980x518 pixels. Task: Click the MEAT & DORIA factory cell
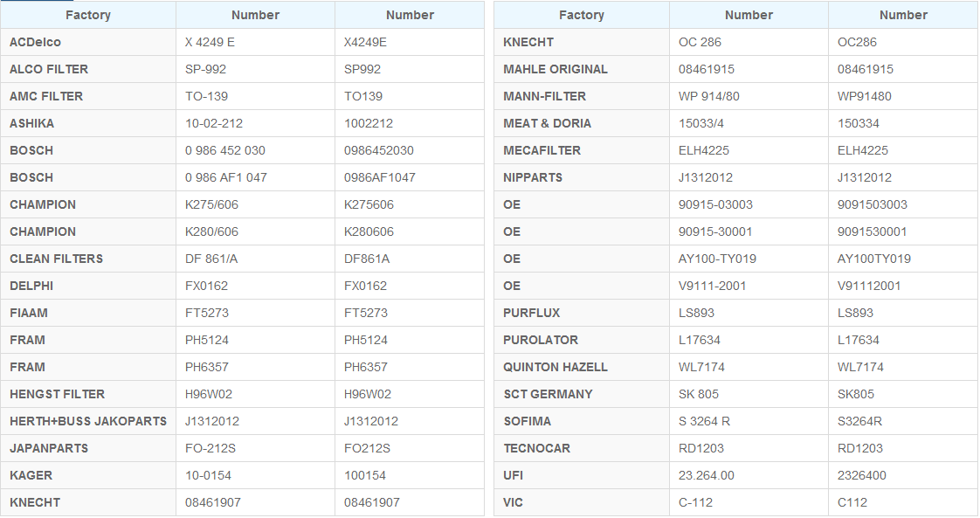pos(581,123)
